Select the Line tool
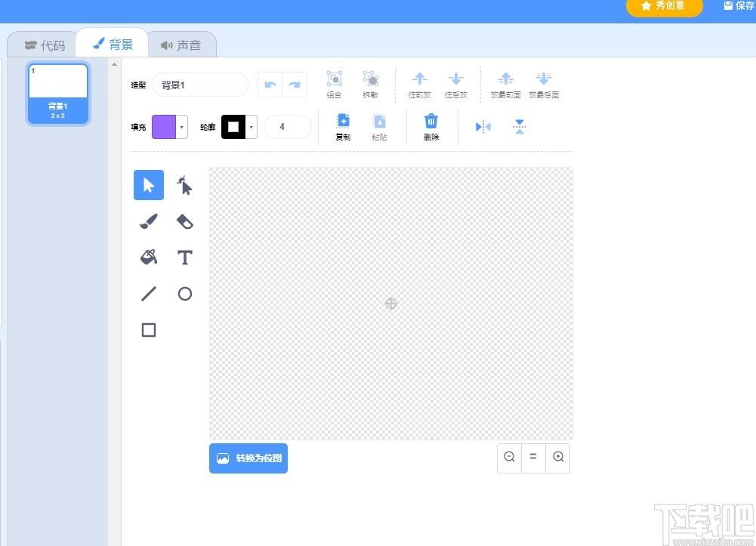 pos(149,294)
